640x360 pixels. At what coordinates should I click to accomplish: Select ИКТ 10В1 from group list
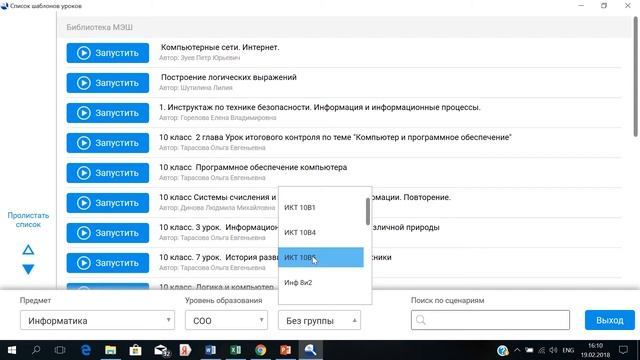[x=321, y=207]
